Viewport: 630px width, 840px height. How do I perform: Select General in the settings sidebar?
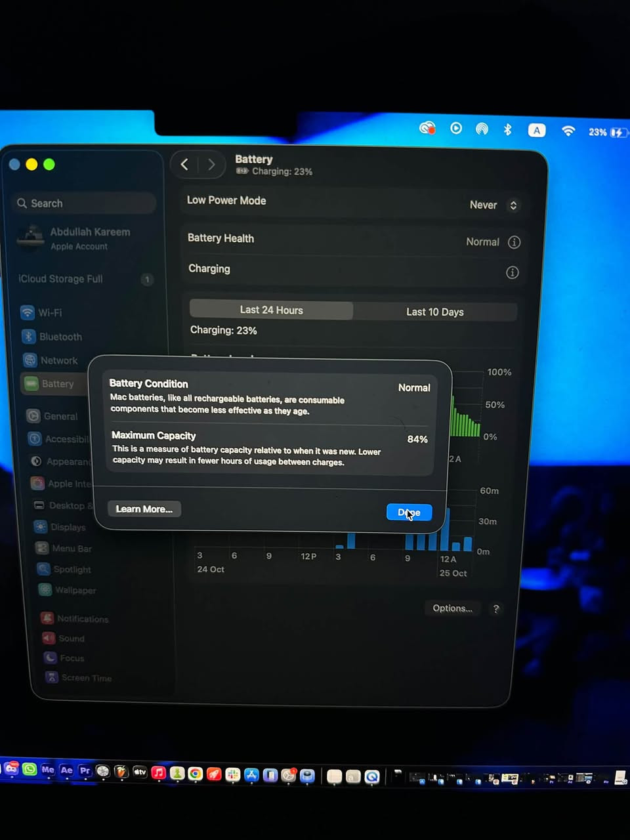click(52, 416)
